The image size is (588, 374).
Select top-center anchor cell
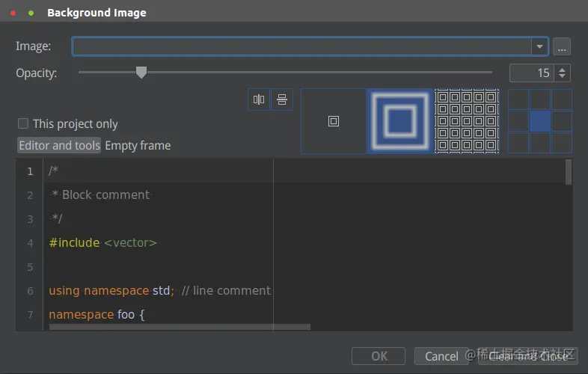[540, 99]
